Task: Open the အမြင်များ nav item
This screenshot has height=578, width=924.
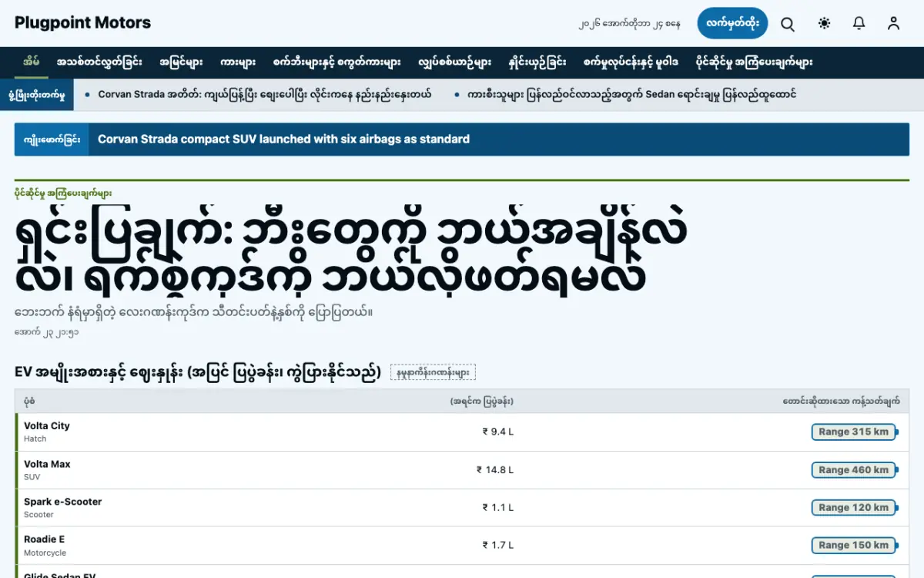Action: [x=181, y=62]
